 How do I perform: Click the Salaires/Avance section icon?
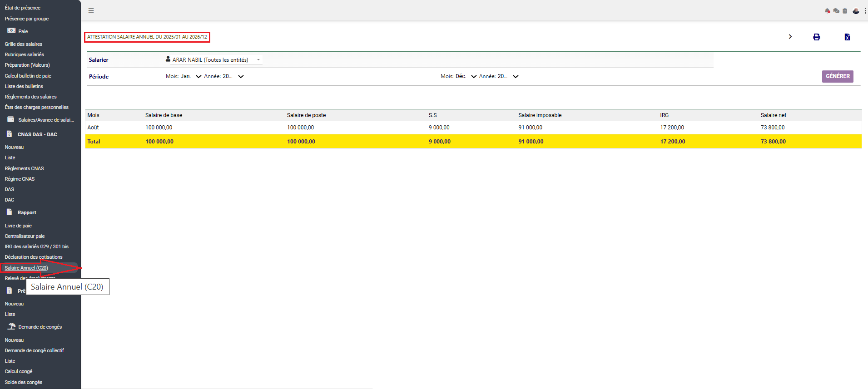coord(11,119)
